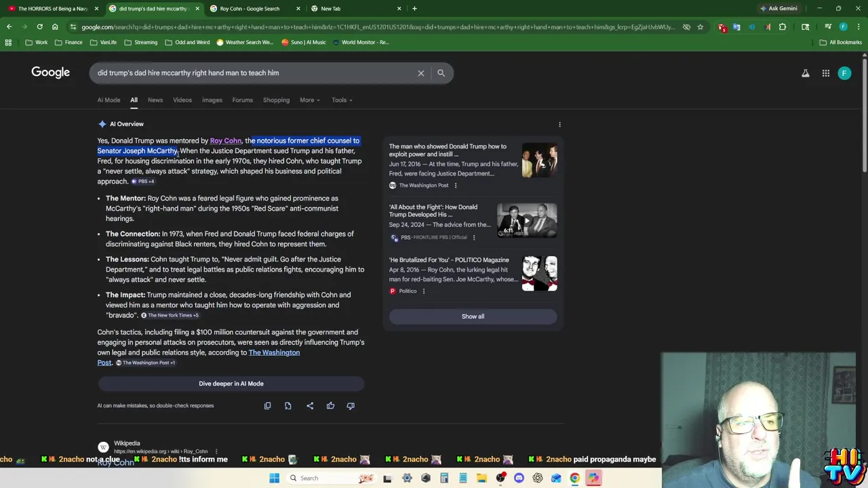868x488 pixels.
Task: Clear the search box with the X
Action: (x=420, y=73)
